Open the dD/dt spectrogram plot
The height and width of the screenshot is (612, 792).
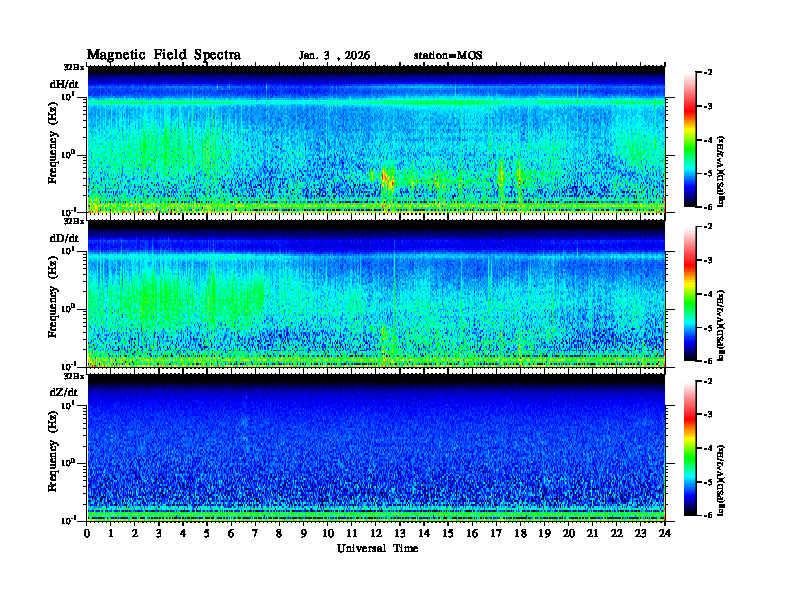[376, 293]
